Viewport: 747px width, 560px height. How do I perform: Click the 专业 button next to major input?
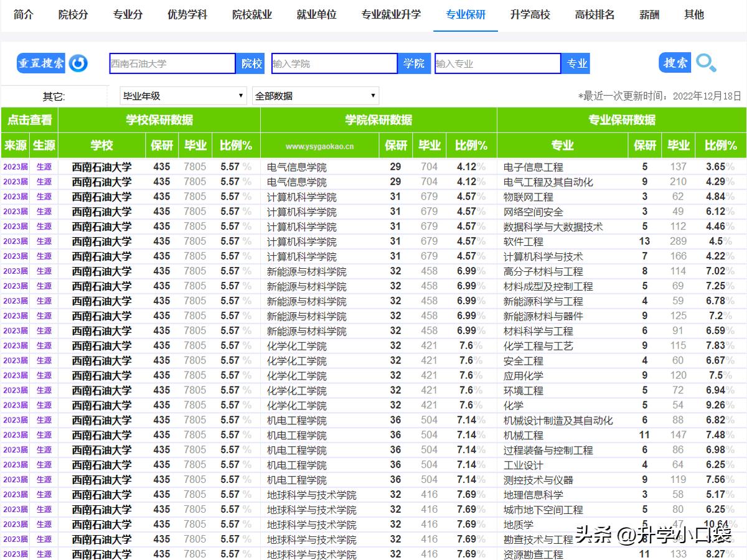[576, 63]
